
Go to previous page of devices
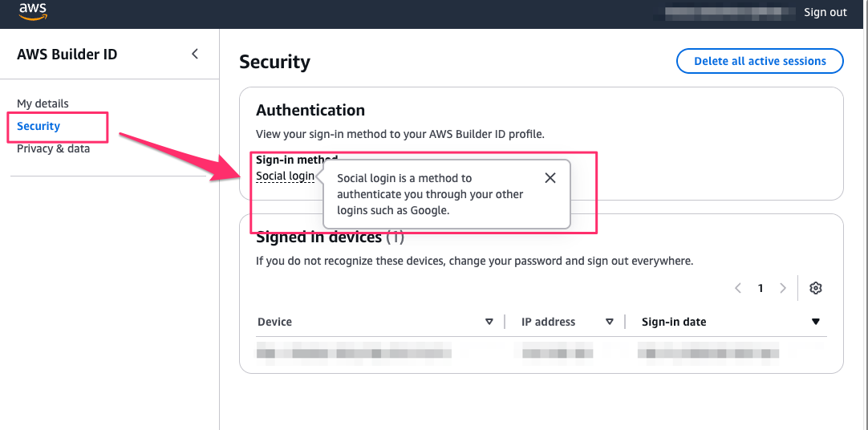pyautogui.click(x=738, y=289)
